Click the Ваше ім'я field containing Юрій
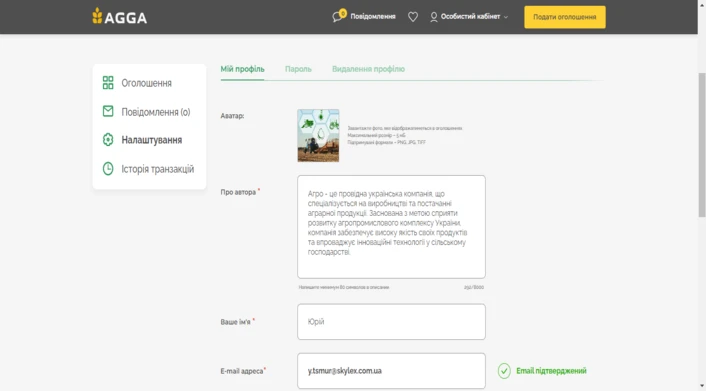This screenshot has width=706, height=391. 391,322
